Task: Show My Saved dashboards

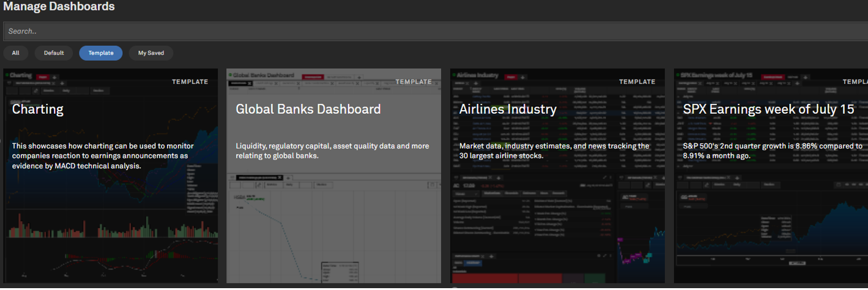Action: click(151, 53)
